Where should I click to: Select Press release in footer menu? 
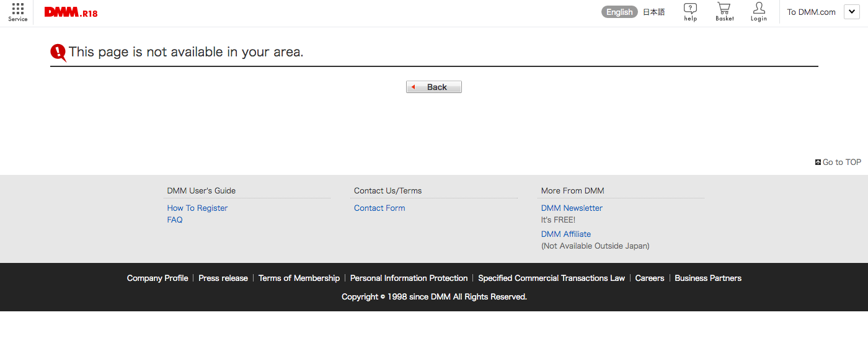(x=223, y=278)
